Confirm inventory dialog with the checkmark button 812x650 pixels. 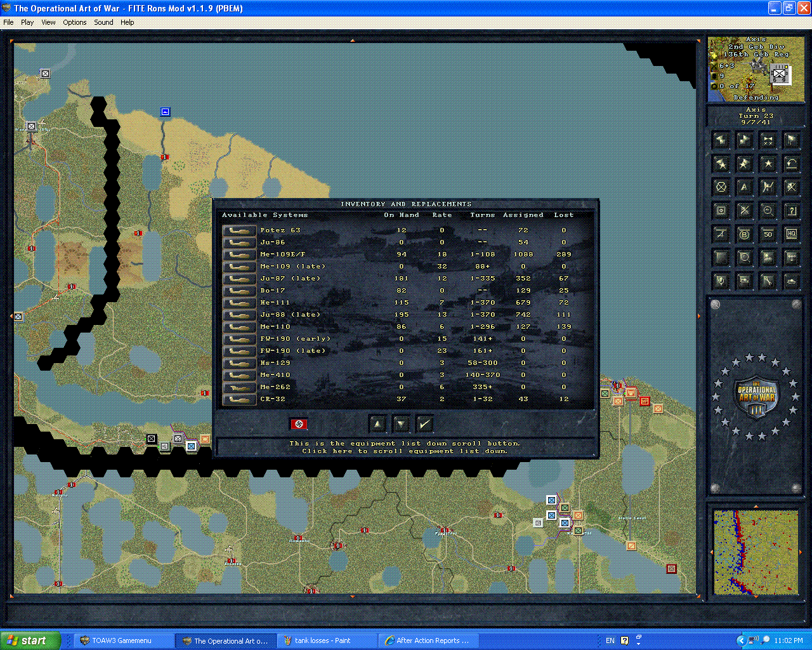424,423
